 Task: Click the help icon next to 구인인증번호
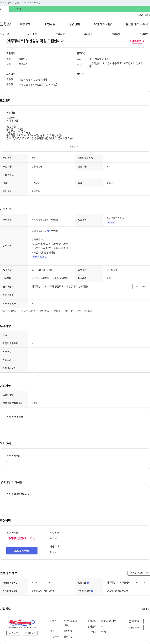point(92,591)
